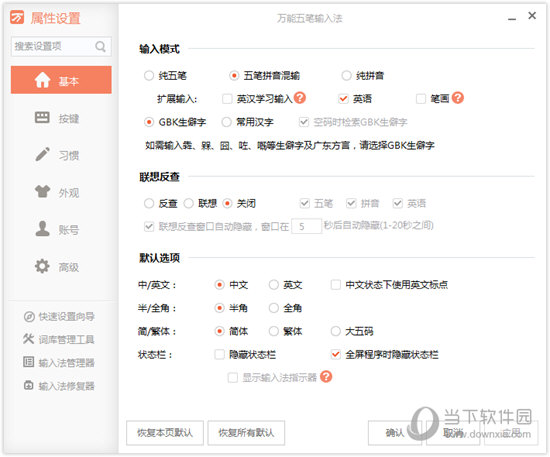Enable 隐藏状态栏 checkbox
Image resolution: width=550 pixels, height=457 pixels.
point(220,355)
